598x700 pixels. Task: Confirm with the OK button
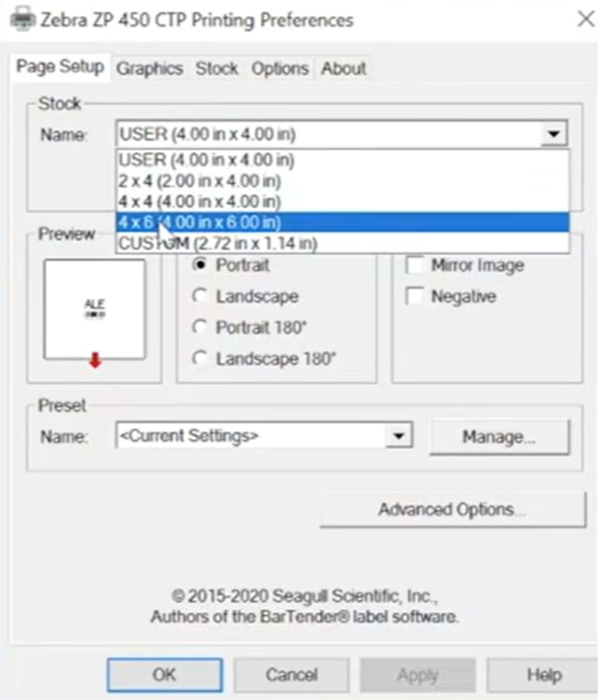(165, 675)
